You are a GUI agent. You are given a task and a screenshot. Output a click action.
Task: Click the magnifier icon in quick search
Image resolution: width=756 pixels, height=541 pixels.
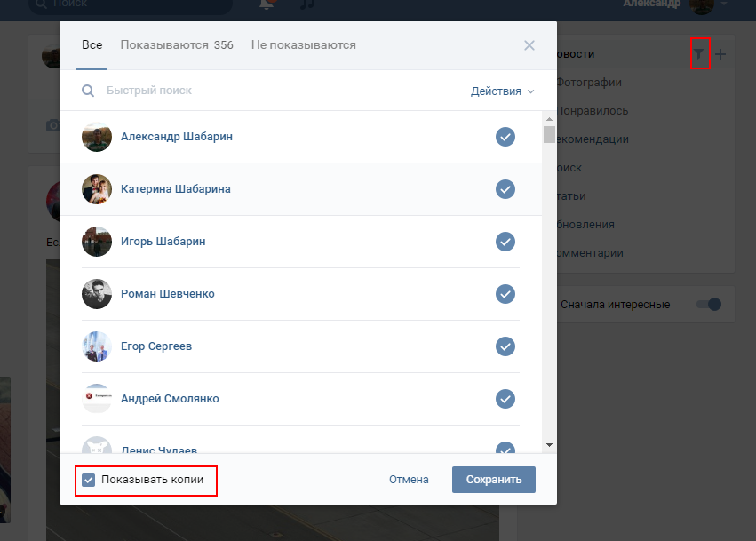88,91
